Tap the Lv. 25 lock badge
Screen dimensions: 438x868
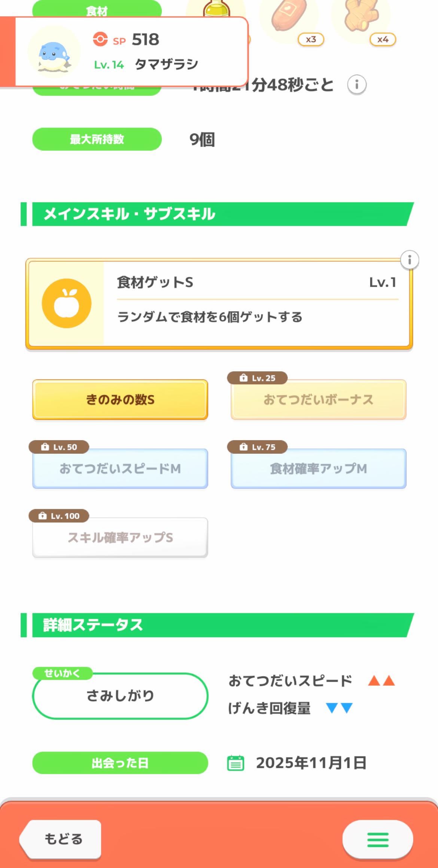point(257,378)
